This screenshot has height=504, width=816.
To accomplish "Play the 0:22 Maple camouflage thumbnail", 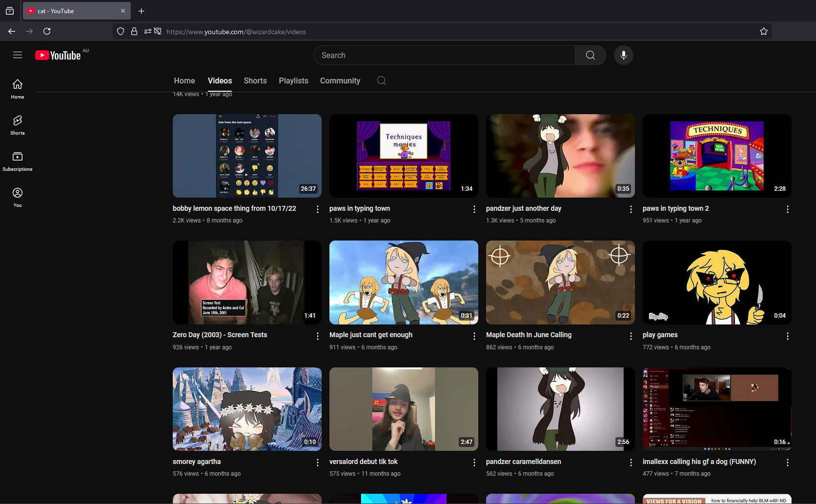I will pos(560,282).
